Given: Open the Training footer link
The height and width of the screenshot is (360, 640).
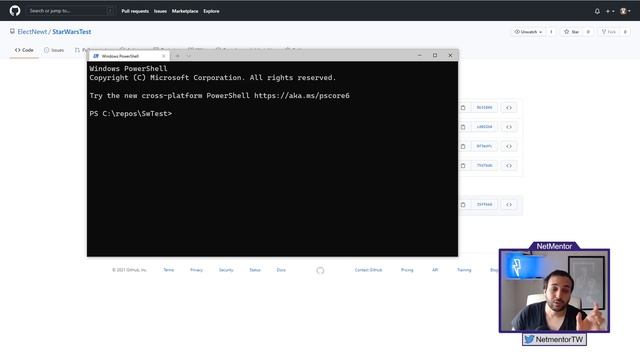Looking at the screenshot, I should pos(464,270).
